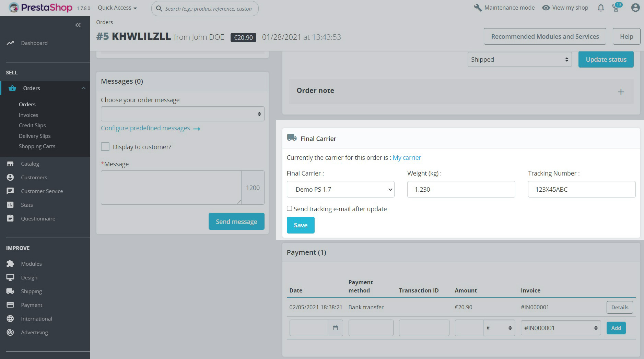644x359 pixels.
Task: Click the calendar icon in payment date
Action: 335,328
